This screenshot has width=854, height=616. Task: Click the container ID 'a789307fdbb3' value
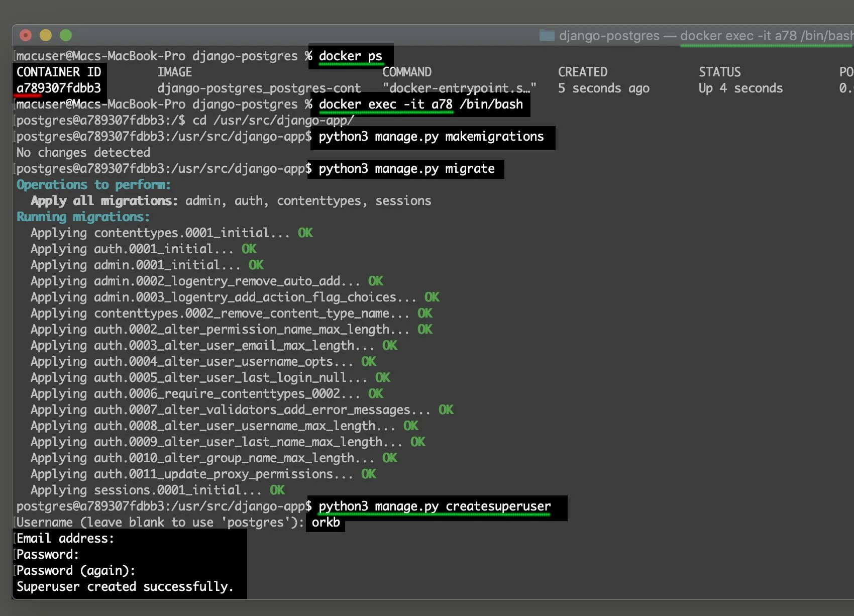pyautogui.click(x=59, y=88)
